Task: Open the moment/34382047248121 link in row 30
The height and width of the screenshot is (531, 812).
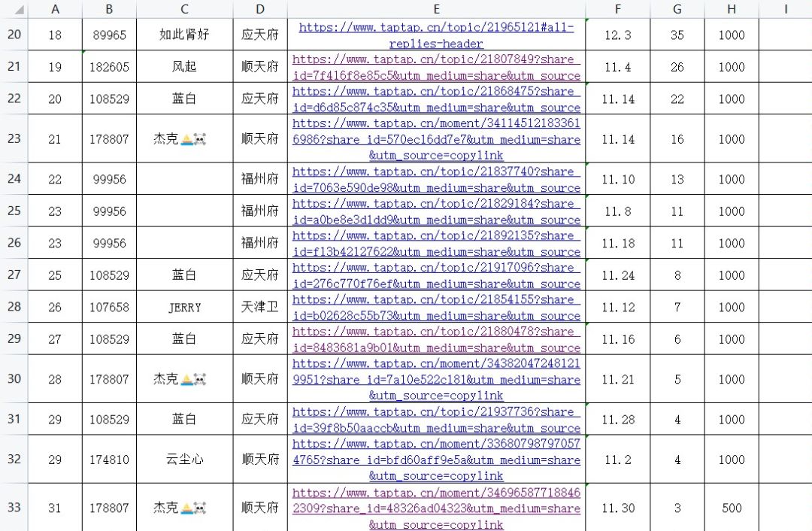Action: (437, 379)
